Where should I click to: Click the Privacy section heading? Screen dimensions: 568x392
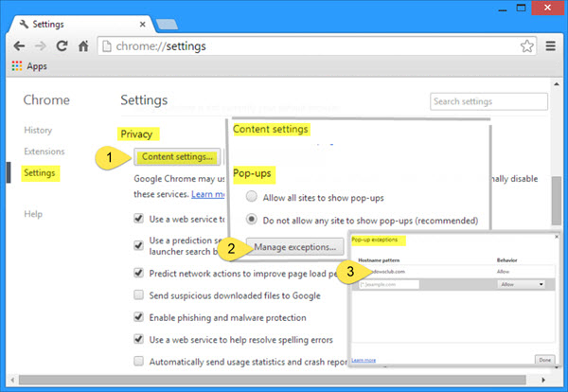[136, 134]
